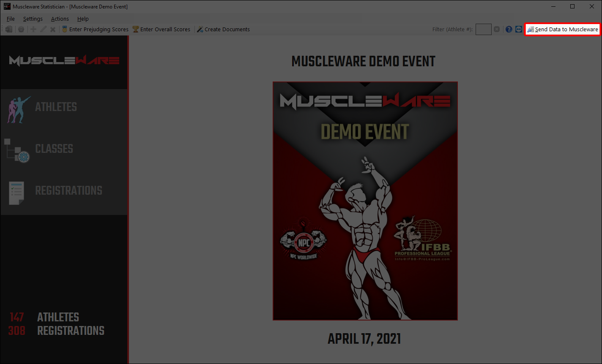Screen dimensions: 602x364
Task: Open Create Documents wizard
Action: click(223, 30)
